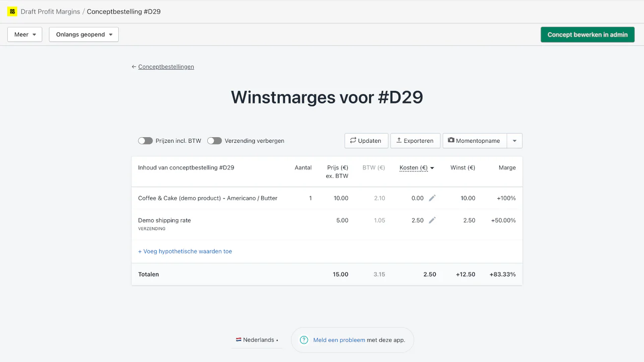
Task: Open the Kosten (€) column dropdown
Action: (x=417, y=168)
